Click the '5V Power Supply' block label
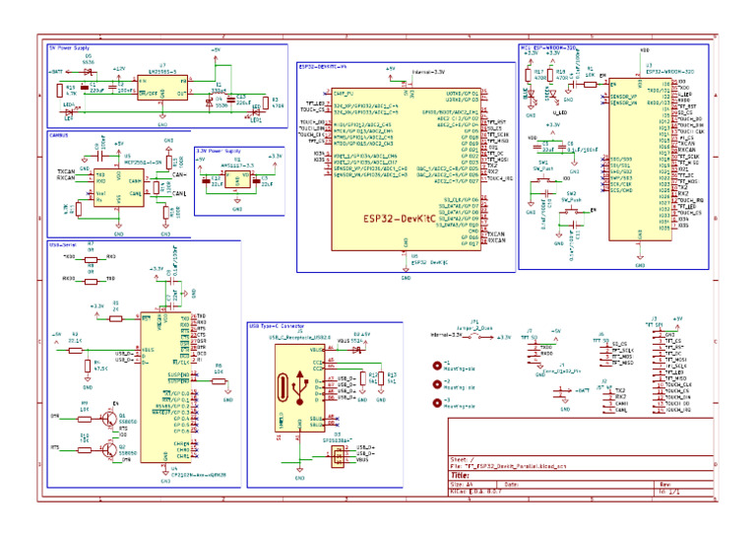Screen dimensions: 756x535 click(x=69, y=48)
